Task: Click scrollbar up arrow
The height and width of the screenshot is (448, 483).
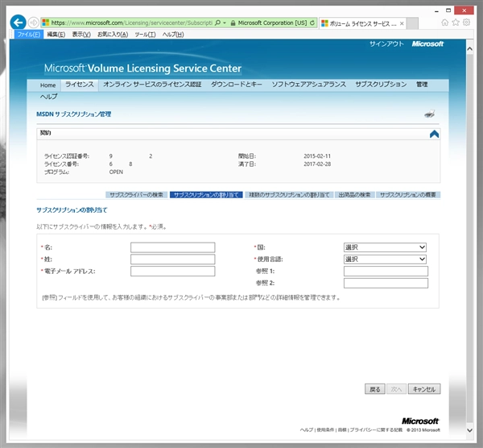Action: 470,49
